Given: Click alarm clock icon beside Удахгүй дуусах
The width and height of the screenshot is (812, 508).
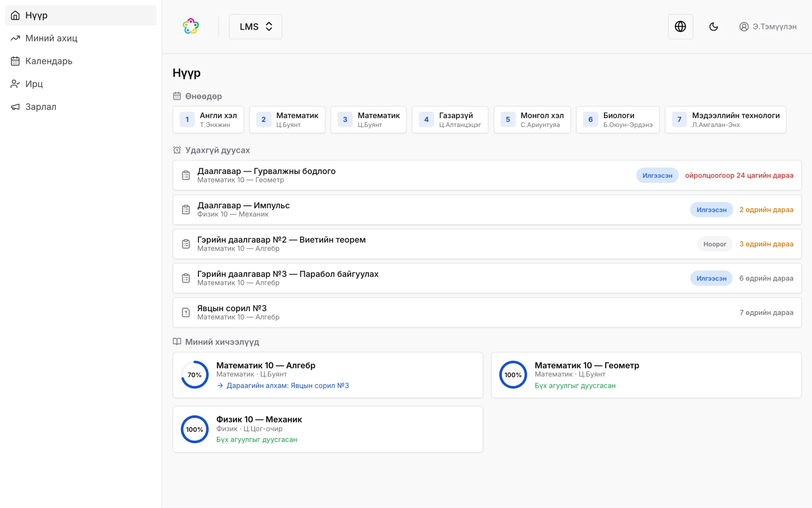Looking at the screenshot, I should coord(177,150).
